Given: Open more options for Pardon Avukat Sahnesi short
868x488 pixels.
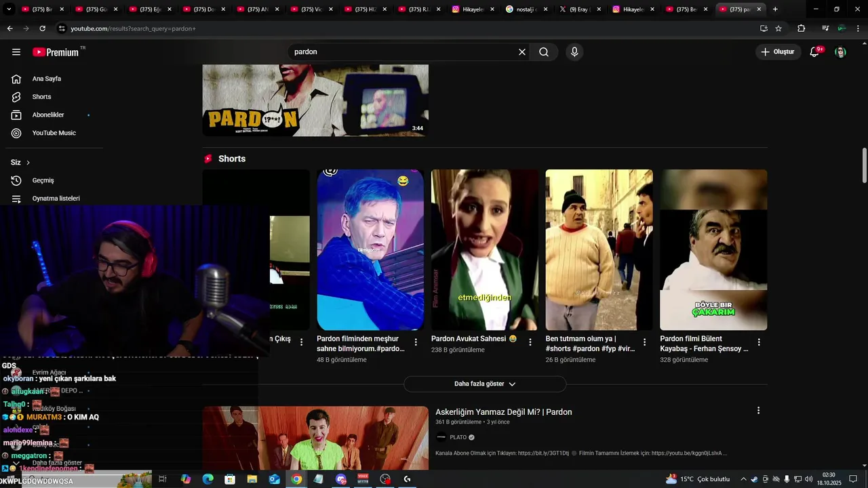Looking at the screenshot, I should click(x=530, y=342).
